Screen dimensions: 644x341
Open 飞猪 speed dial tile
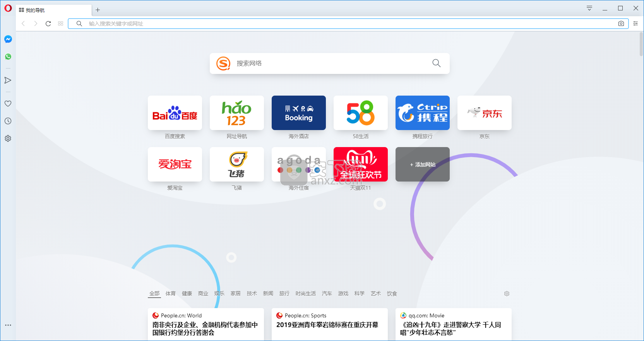[237, 164]
